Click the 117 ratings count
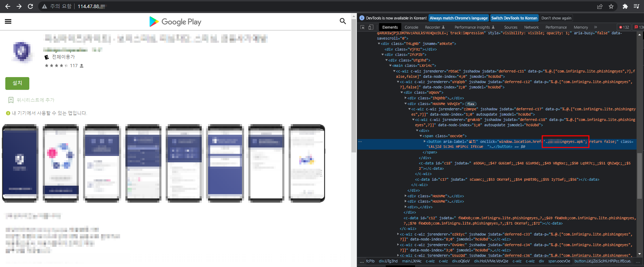The image size is (644, 267). (73, 66)
